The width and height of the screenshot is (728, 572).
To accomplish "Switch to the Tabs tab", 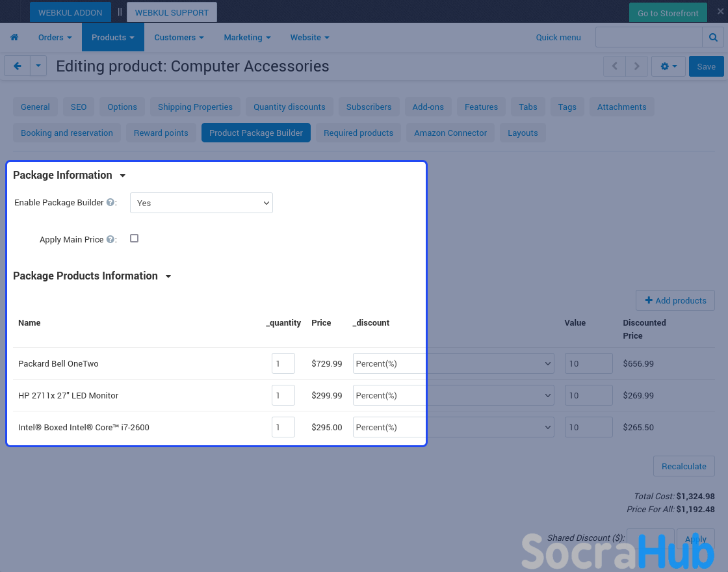I will [x=528, y=107].
